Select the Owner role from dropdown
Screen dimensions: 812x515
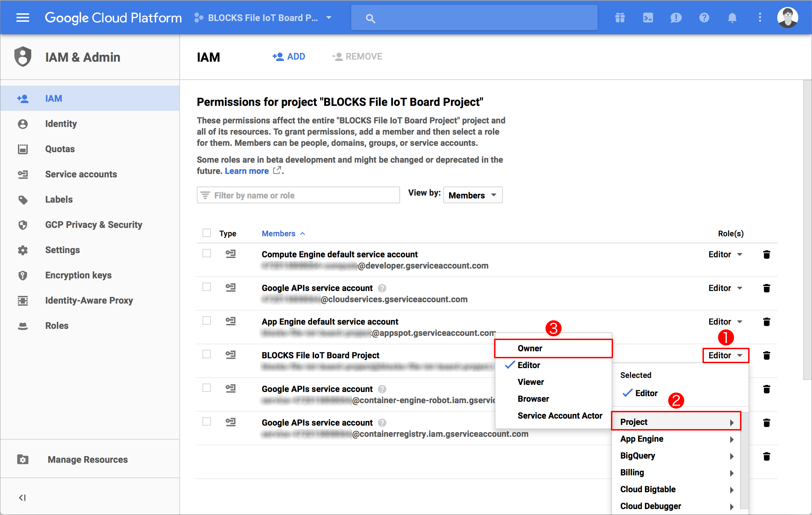tap(528, 348)
